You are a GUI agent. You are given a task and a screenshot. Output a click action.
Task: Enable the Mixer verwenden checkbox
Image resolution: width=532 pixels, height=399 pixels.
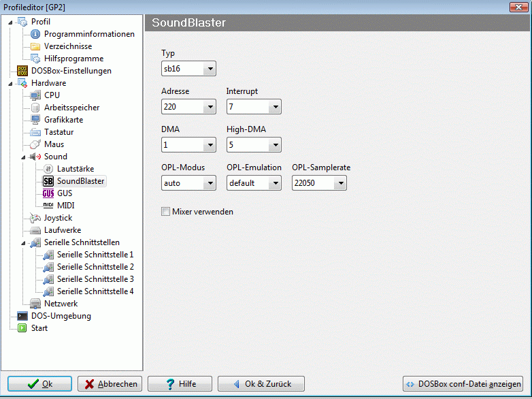point(165,212)
